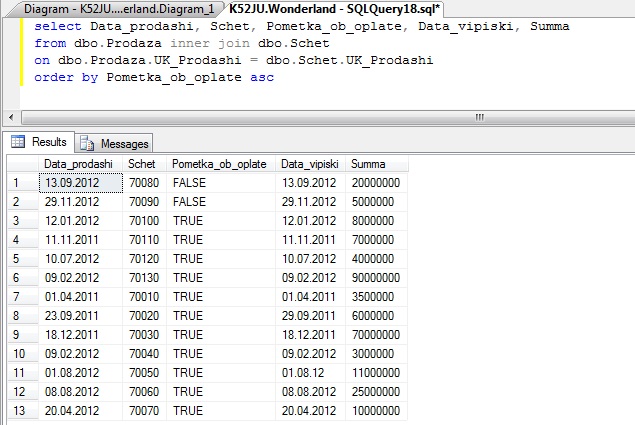This screenshot has width=635, height=425.
Task: Select the Schet column header
Action: click(x=144, y=164)
